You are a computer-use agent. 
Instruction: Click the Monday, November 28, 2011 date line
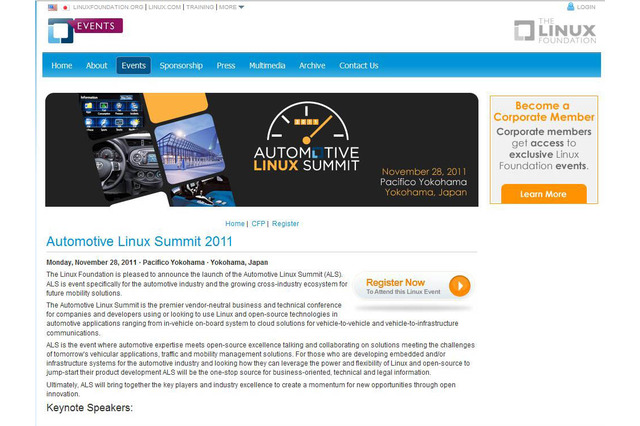click(157, 262)
